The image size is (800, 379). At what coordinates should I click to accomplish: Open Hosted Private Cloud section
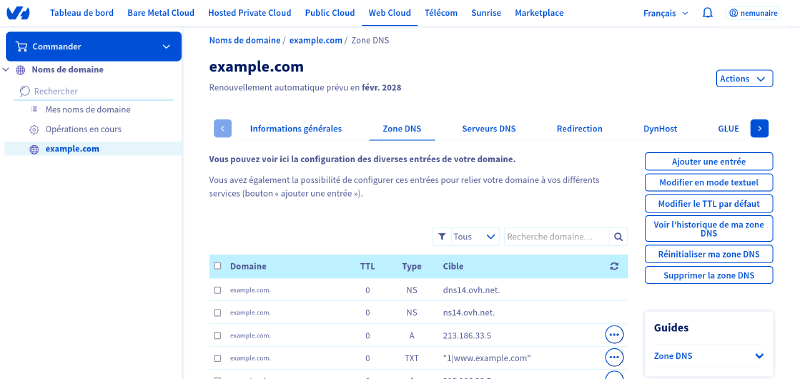[x=249, y=13]
